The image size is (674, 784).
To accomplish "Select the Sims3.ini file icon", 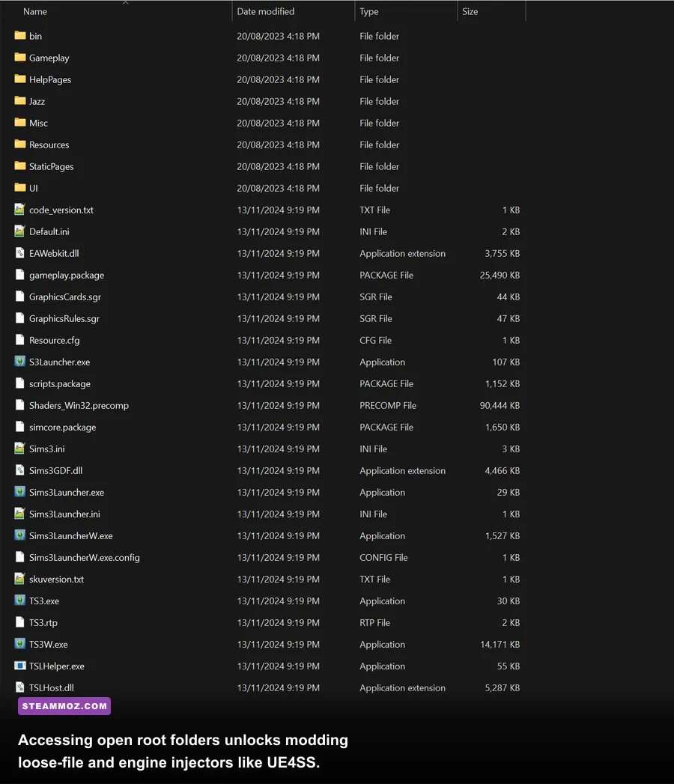I will click(19, 449).
